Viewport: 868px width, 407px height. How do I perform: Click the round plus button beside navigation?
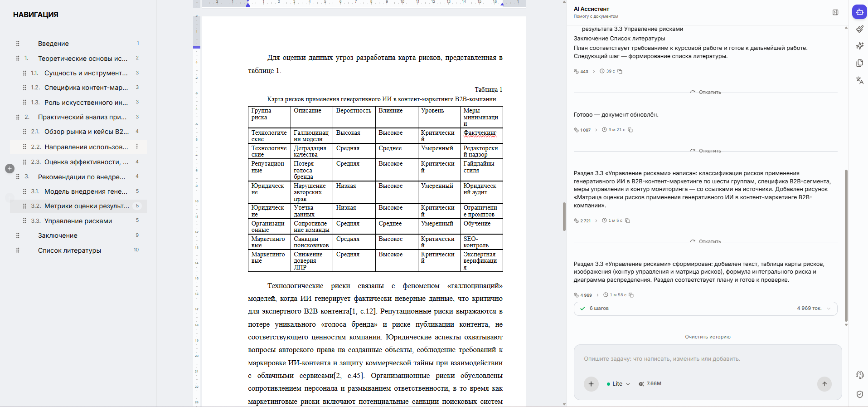[x=10, y=169]
